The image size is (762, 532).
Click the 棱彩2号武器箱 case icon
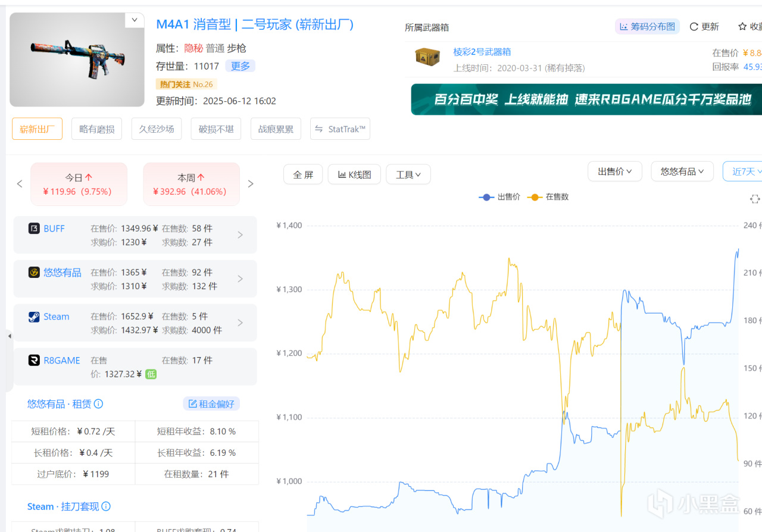coord(427,57)
